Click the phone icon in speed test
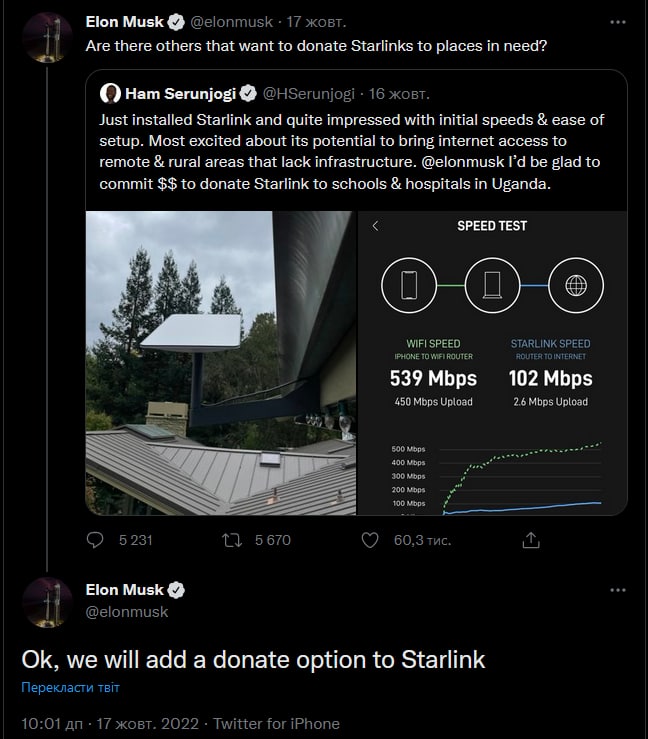 click(407, 285)
